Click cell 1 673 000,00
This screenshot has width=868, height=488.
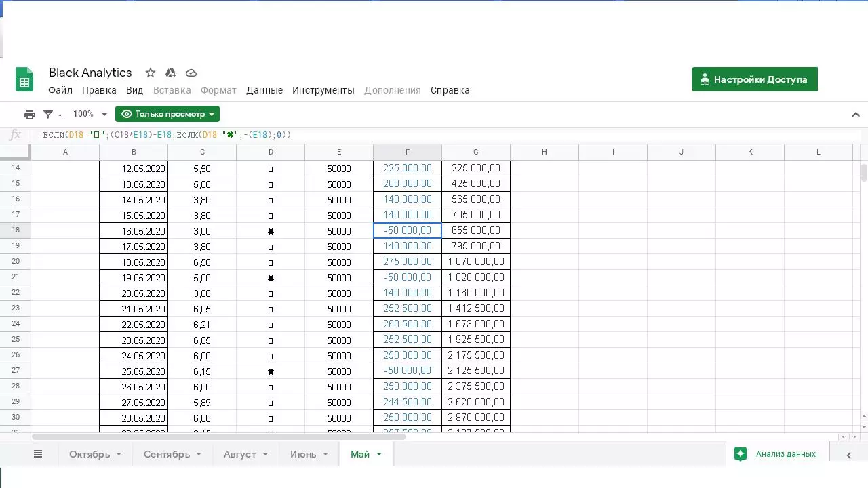pos(476,324)
